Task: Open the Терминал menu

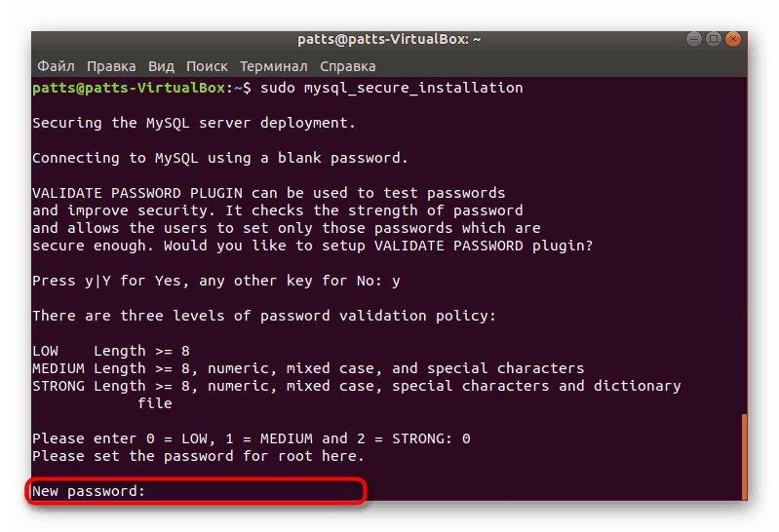Action: (272, 66)
